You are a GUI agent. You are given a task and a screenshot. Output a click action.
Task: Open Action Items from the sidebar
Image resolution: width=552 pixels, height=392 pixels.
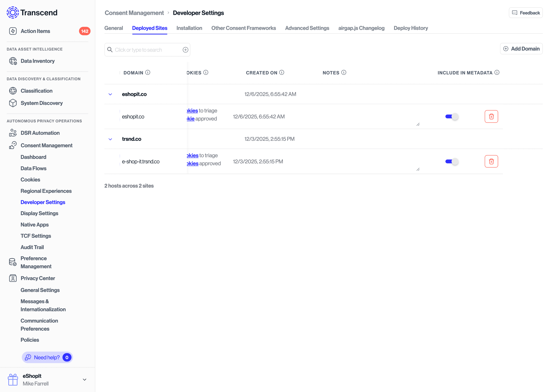[35, 31]
